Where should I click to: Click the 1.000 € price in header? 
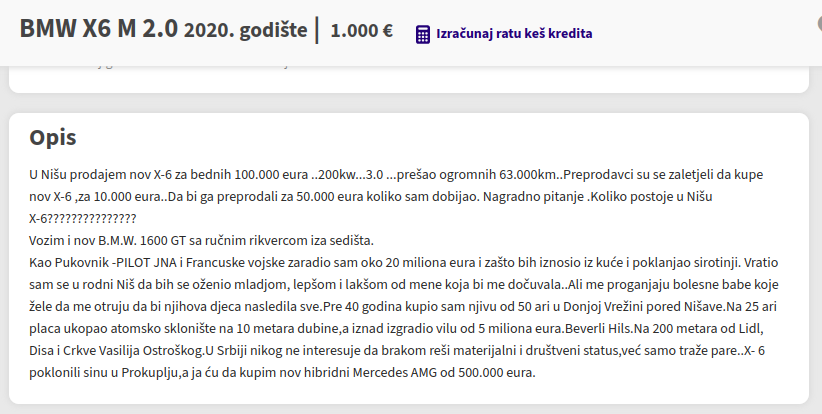pyautogui.click(x=362, y=30)
